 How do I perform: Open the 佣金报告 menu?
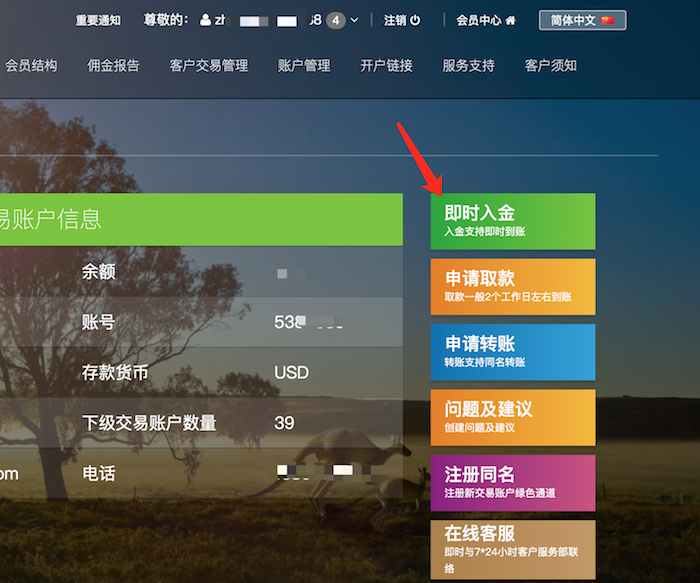(x=113, y=66)
